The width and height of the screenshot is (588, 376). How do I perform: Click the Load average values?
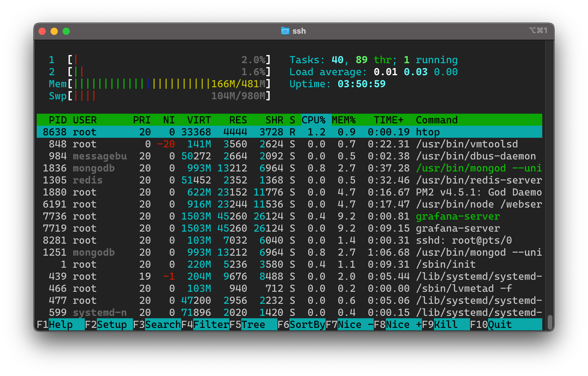click(416, 72)
